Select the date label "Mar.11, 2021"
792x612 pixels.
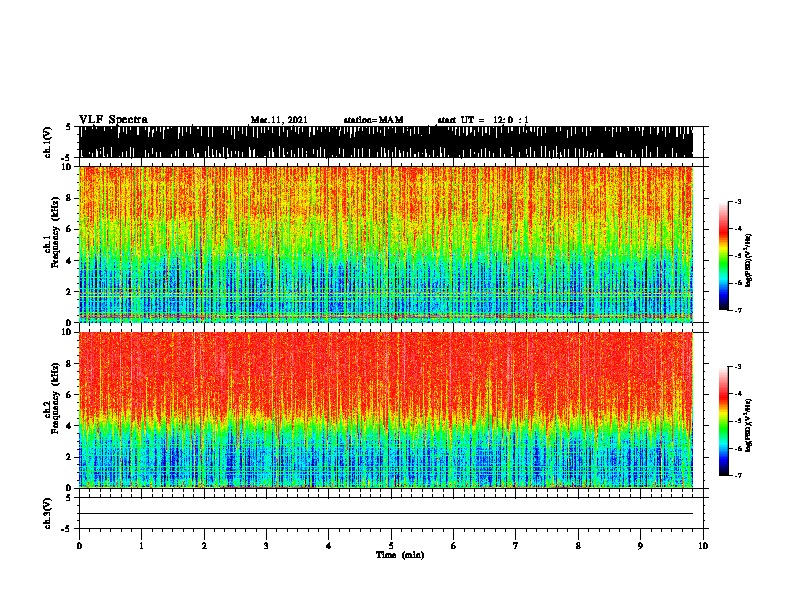tap(279, 120)
